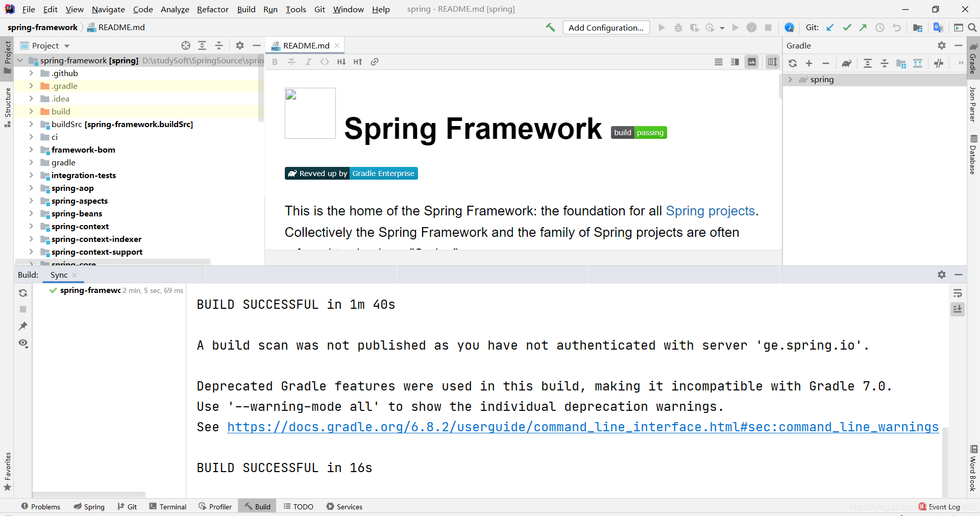Screen dimensions: 980x516
Task: Open the Database side tool window
Action: tap(973, 155)
